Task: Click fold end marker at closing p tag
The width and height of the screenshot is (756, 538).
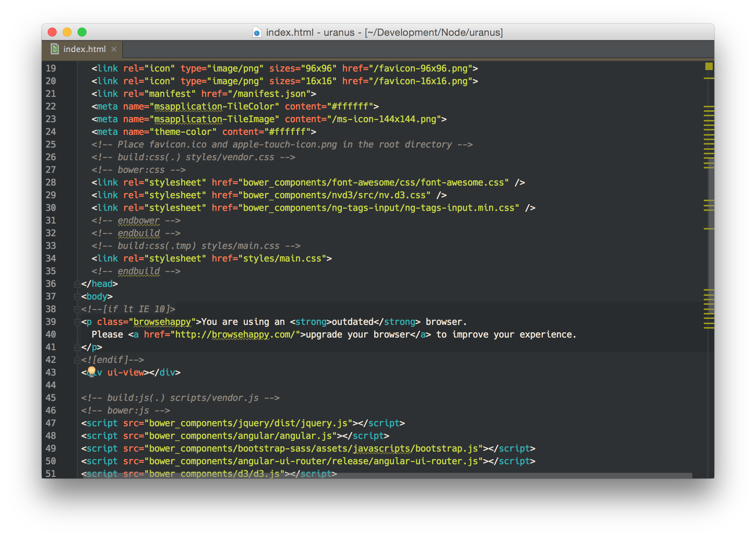Action: pos(77,347)
